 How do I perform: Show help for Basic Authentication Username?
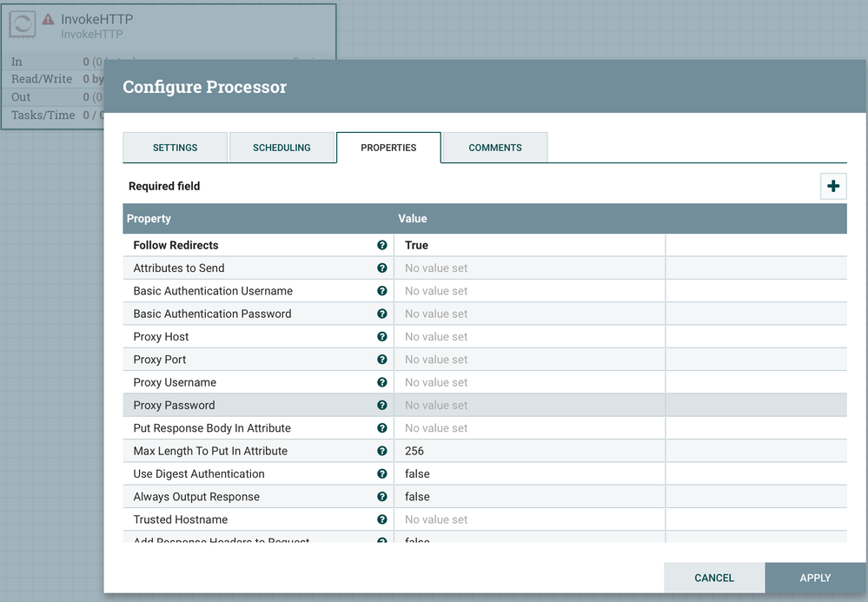tap(382, 291)
